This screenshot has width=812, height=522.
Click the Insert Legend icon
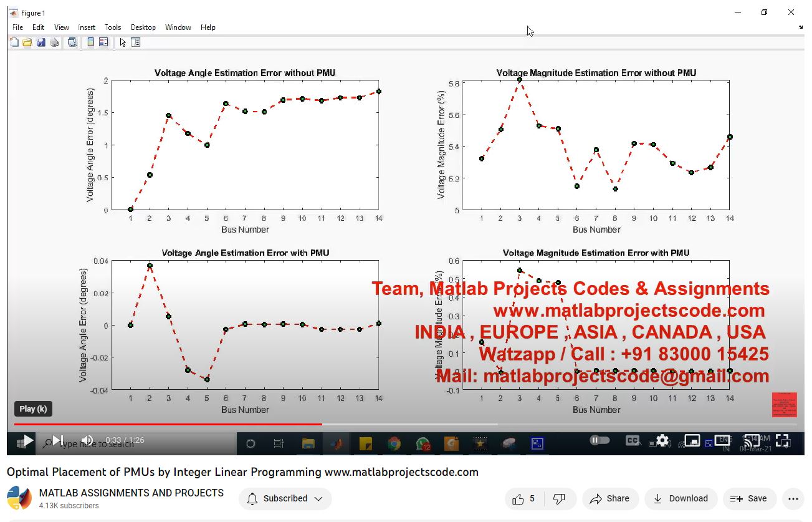(103, 42)
